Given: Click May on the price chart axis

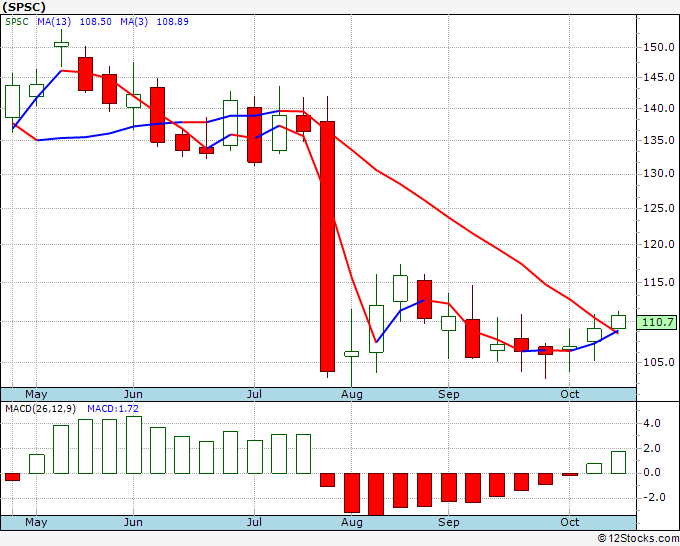Looking at the screenshot, I should point(36,394).
